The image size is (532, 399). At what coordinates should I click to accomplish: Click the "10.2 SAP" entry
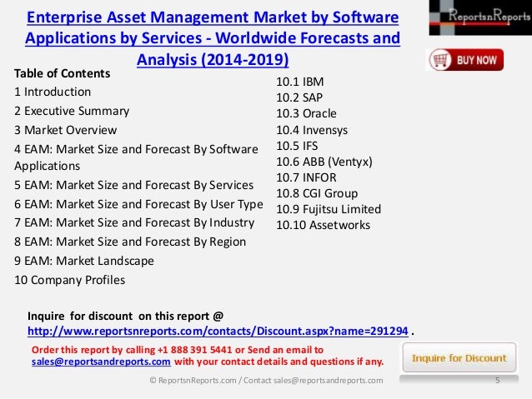click(299, 97)
